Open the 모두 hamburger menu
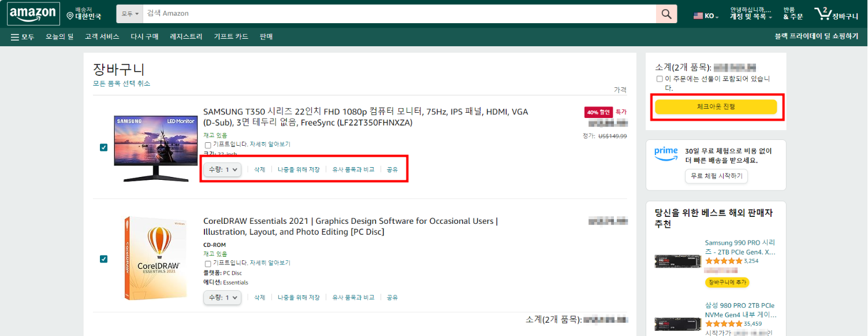This screenshot has height=336, width=868. coord(23,37)
